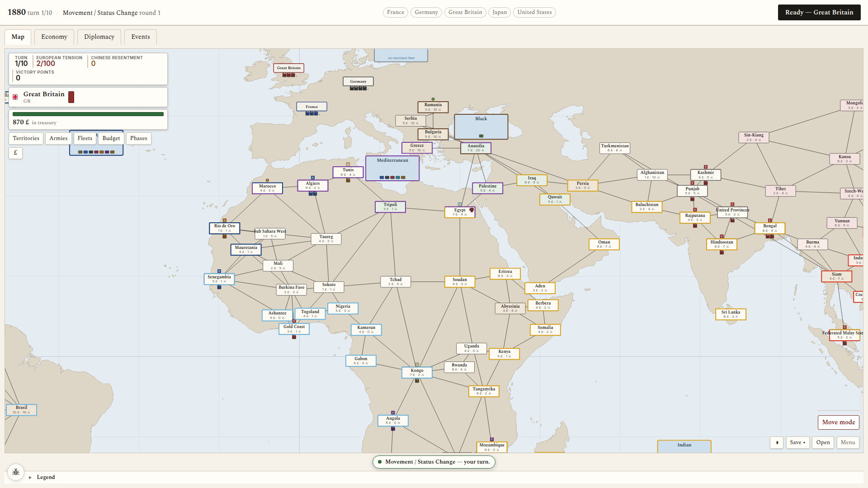Viewport: 868px width, 488px height.
Task: Click the green treasury bar
Action: coord(88,114)
